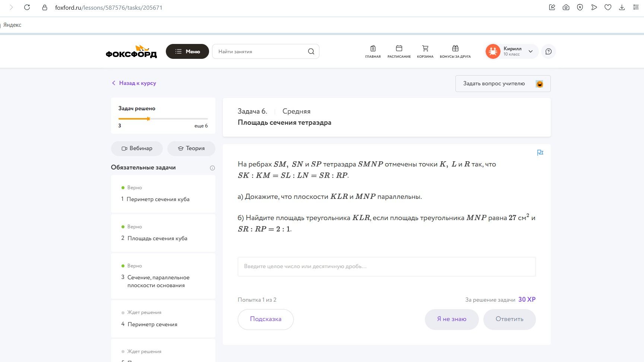Click the Задач решено progress bar
644x362 pixels.
click(x=163, y=119)
